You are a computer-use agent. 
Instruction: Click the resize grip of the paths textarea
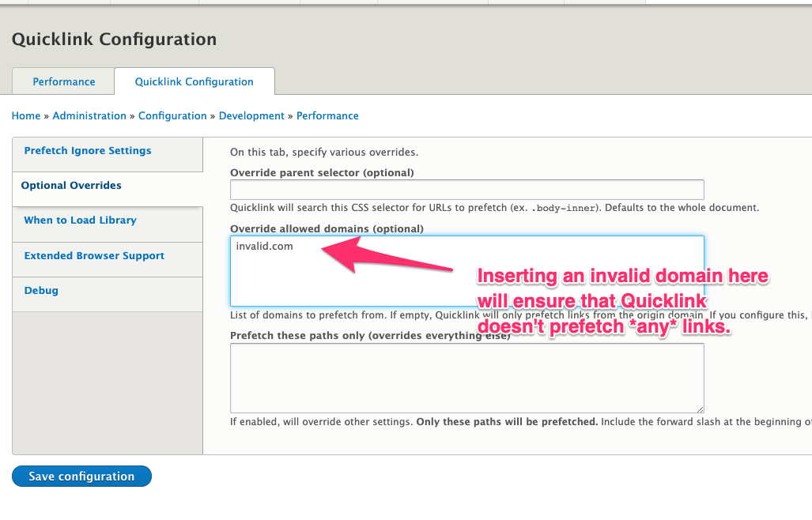[x=701, y=409]
